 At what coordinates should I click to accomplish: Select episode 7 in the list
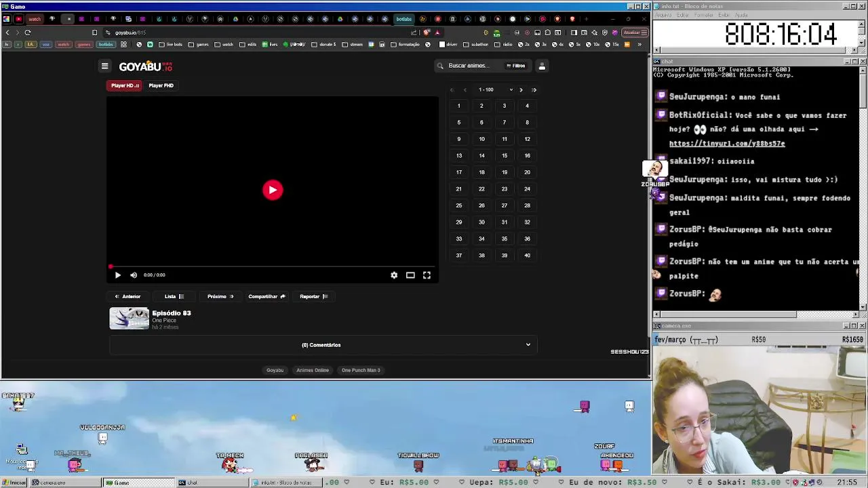[x=504, y=123]
